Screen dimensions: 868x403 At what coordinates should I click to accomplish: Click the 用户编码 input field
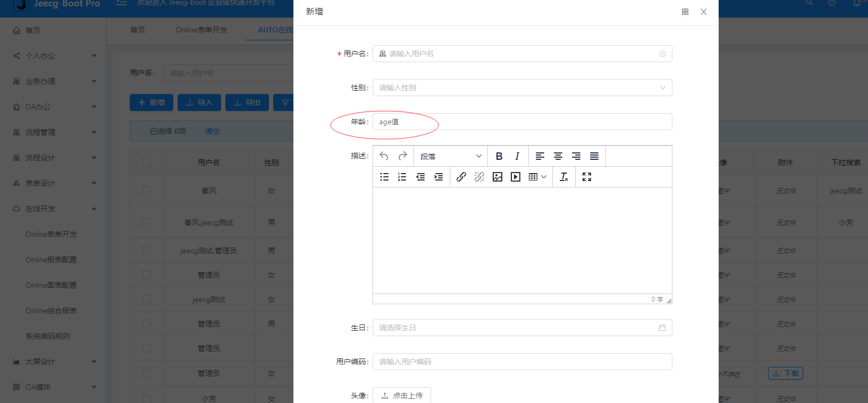coord(523,362)
